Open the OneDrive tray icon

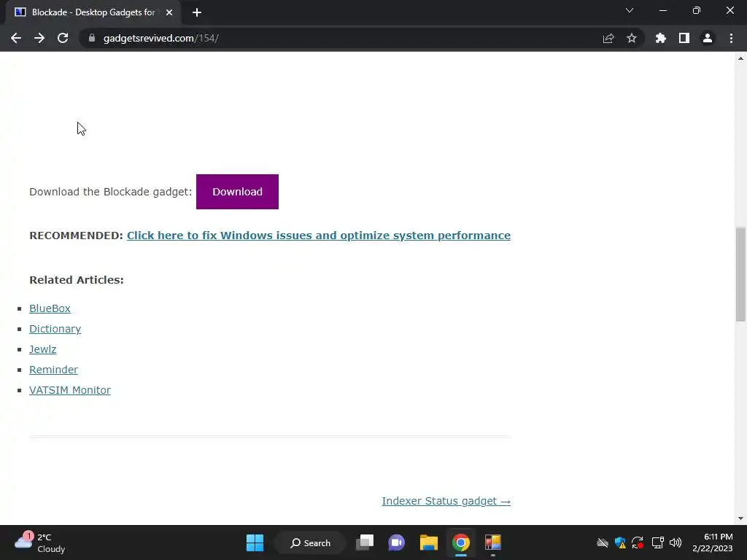(x=603, y=542)
